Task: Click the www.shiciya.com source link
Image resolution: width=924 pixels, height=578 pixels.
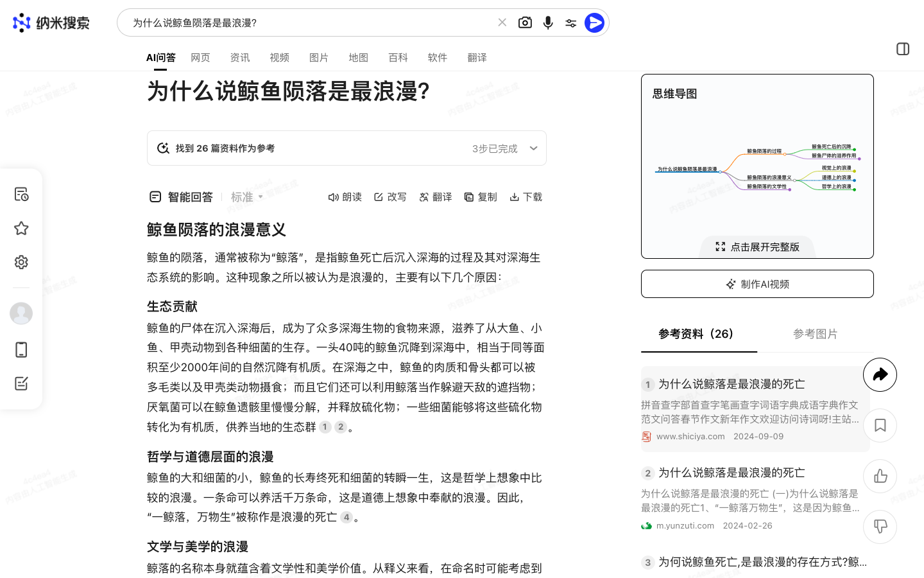Action: coord(690,437)
